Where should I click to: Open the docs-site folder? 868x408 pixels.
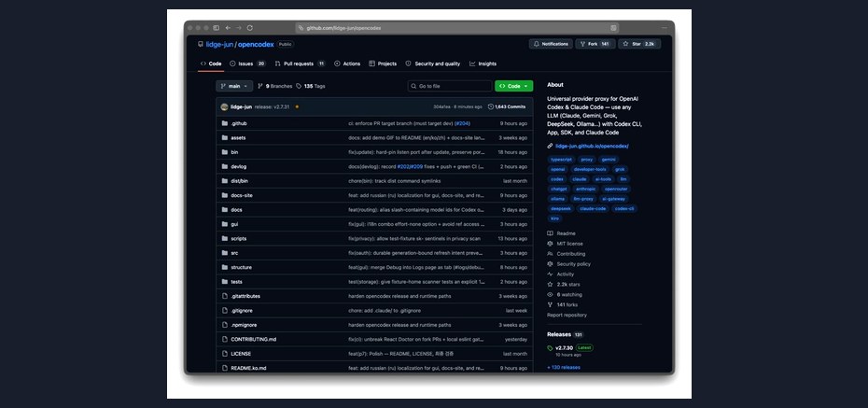[242, 195]
